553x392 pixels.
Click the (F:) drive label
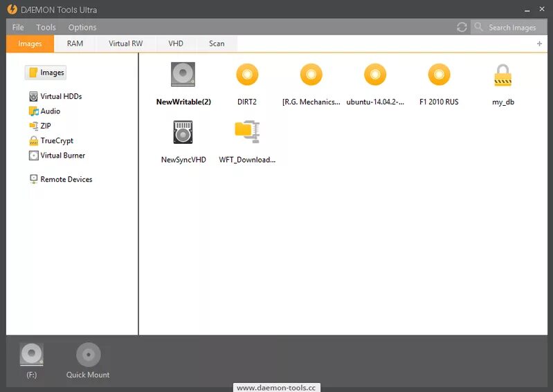31,375
